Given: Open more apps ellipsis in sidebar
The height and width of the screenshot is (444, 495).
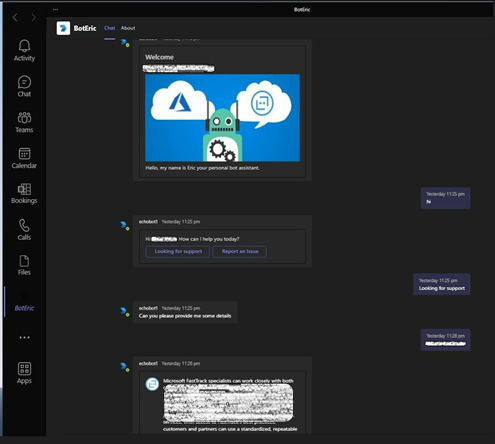Looking at the screenshot, I should (24, 338).
